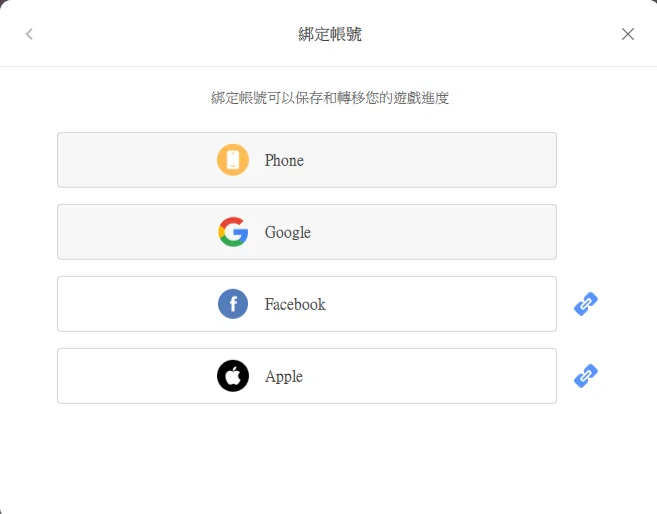
Task: Close the 綁定帳號 dialog
Action: (x=628, y=34)
